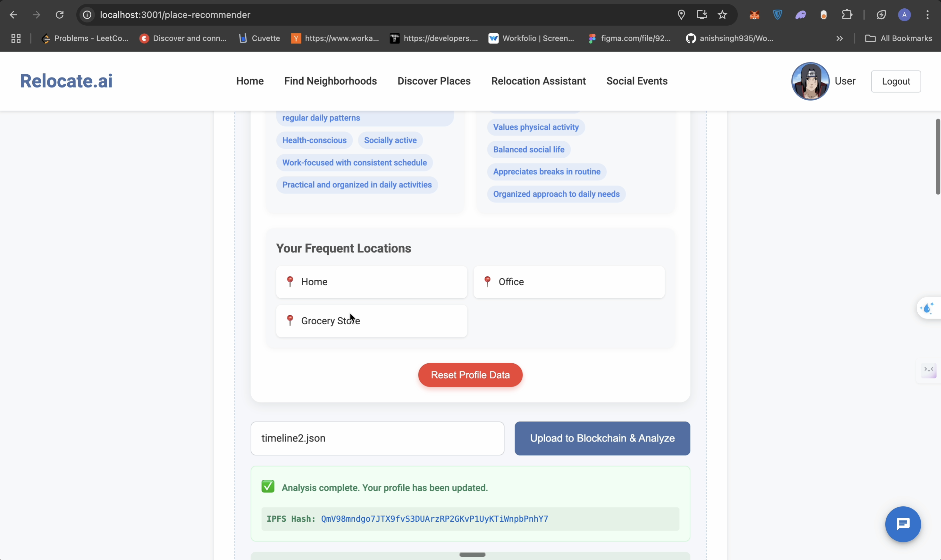The height and width of the screenshot is (560, 941).
Task: Navigate to Home in the nav menu
Action: [250, 81]
